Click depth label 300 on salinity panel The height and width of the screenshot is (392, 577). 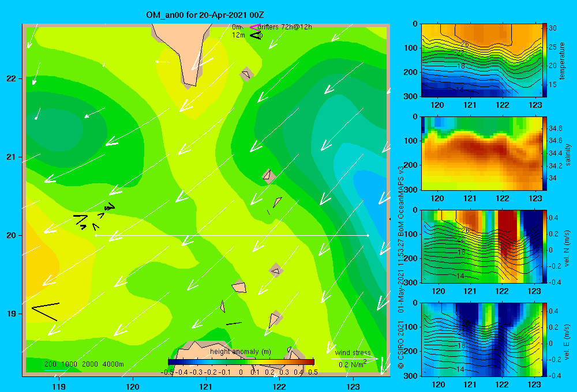(410, 189)
